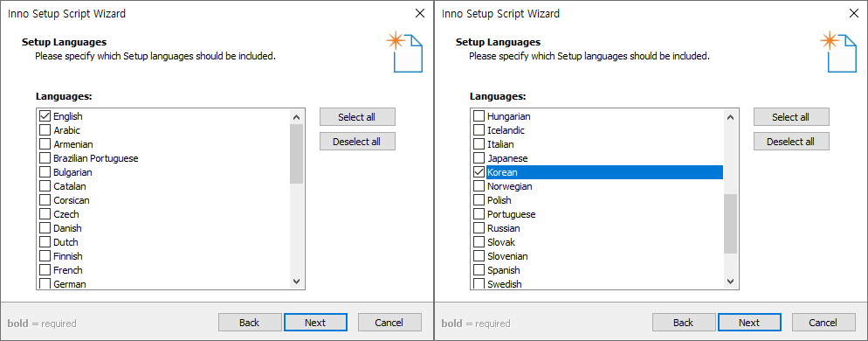Click the script file icon in right window

coord(838,52)
